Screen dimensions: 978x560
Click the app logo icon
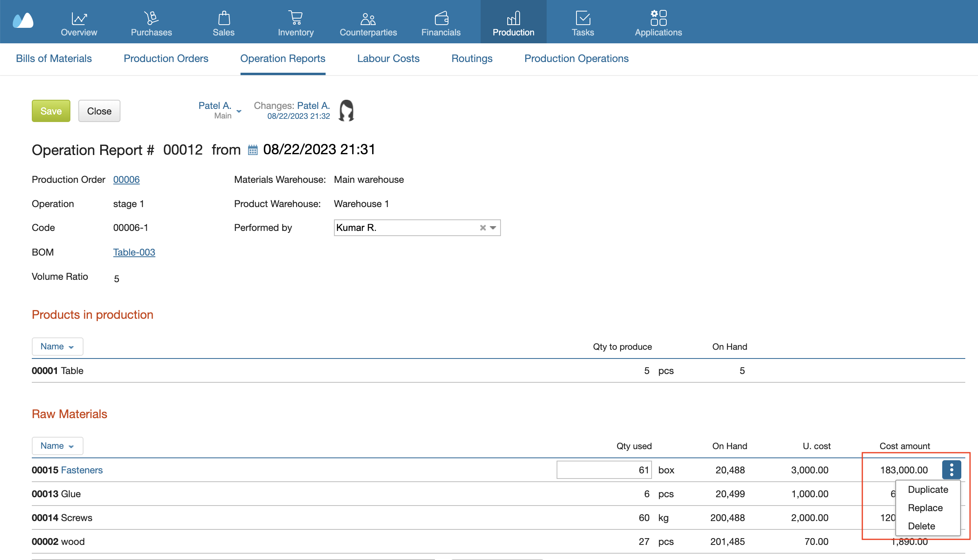pyautogui.click(x=23, y=21)
